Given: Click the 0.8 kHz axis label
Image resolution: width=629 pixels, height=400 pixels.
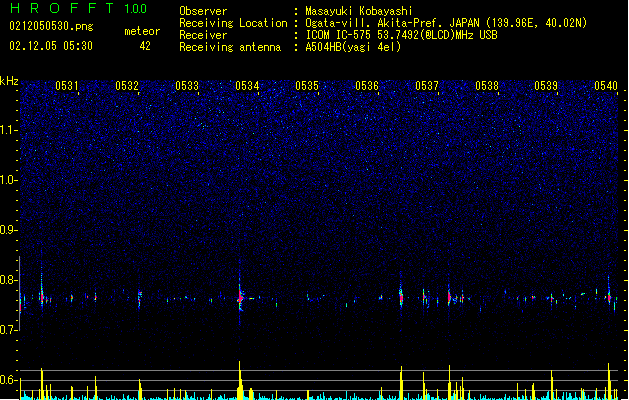Looking at the screenshot, I should (x=8, y=280).
